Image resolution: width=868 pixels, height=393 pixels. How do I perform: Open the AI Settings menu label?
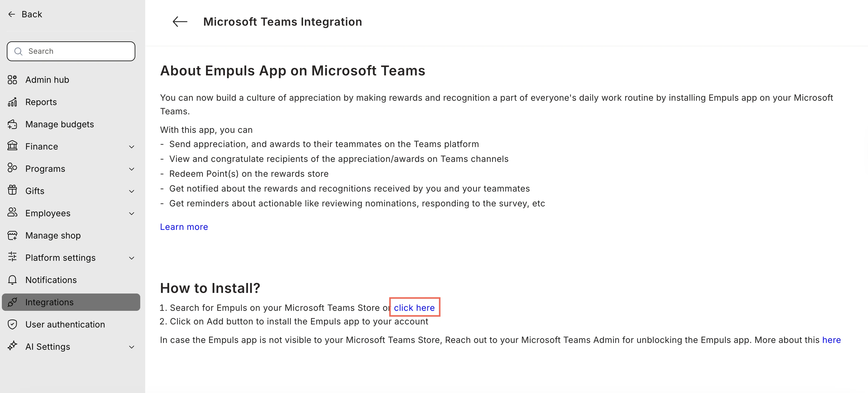(x=48, y=347)
